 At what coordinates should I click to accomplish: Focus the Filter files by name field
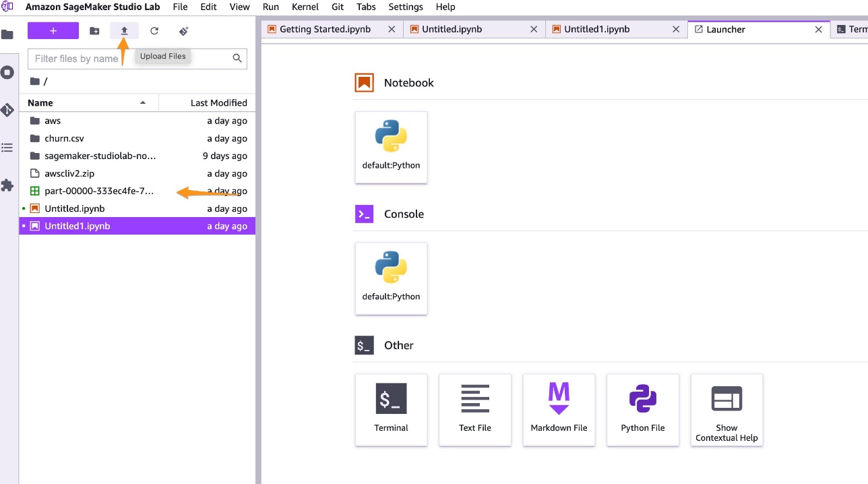tap(137, 59)
